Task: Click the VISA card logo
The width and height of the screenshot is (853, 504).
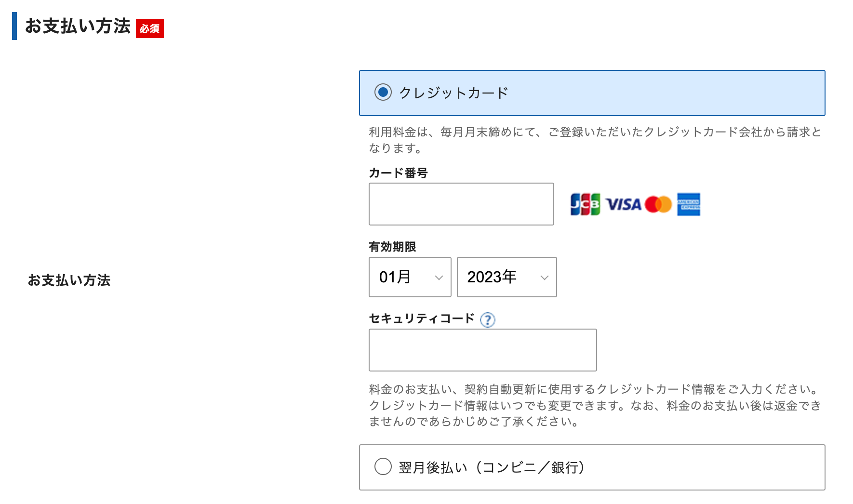Action: click(624, 204)
